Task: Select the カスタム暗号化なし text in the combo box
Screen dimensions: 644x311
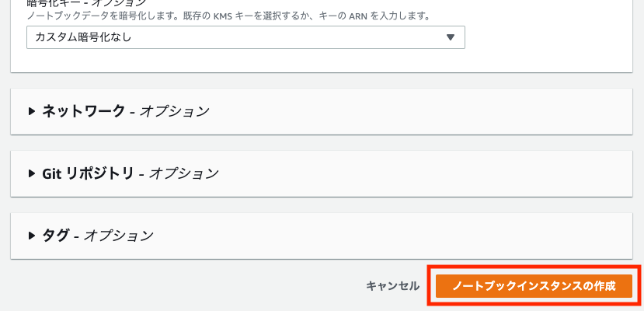Action: pyautogui.click(x=83, y=37)
